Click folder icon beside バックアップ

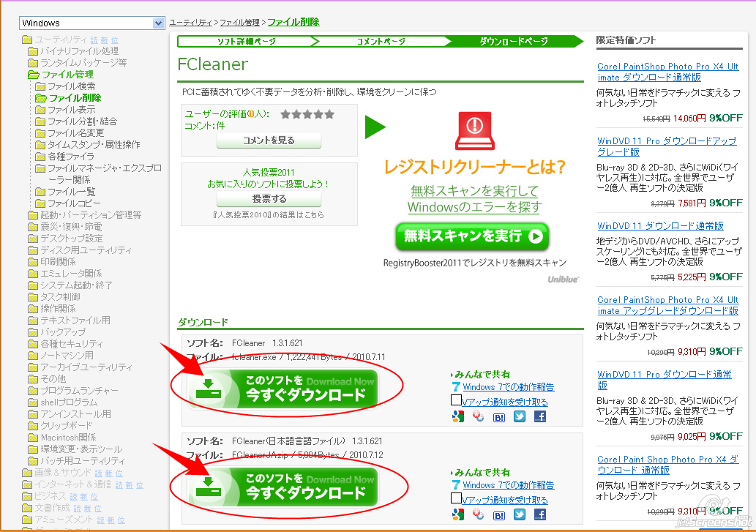click(x=33, y=332)
